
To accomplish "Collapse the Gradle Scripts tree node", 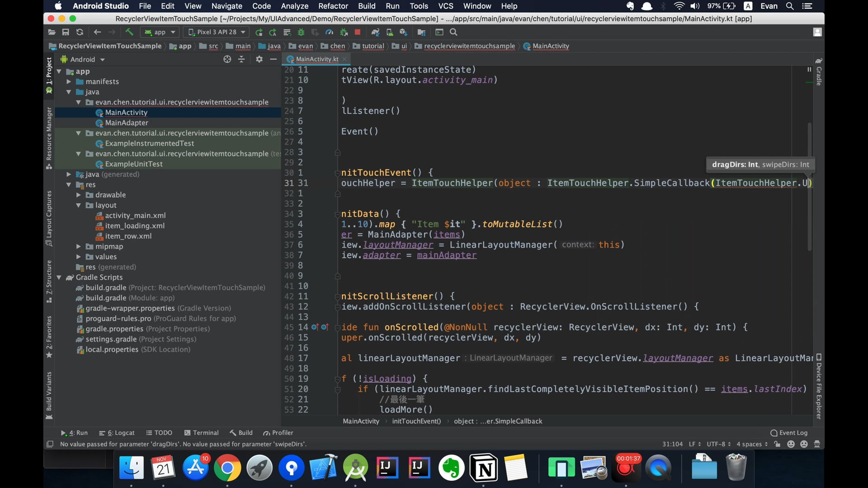I will click(59, 277).
